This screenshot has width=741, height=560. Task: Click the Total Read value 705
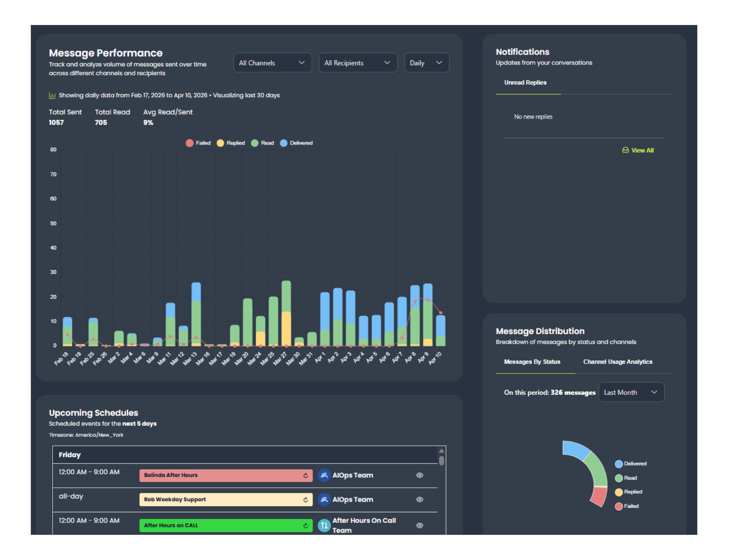pos(101,123)
